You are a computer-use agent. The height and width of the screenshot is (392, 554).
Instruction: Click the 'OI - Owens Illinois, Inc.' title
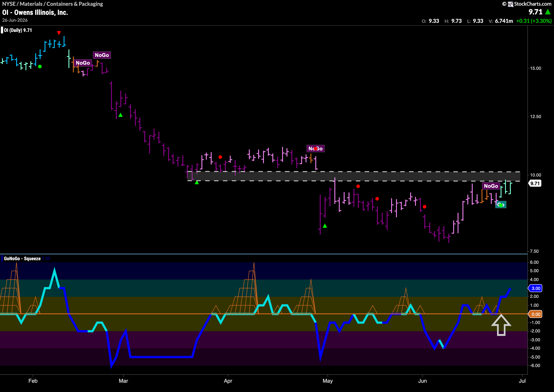pyautogui.click(x=35, y=12)
